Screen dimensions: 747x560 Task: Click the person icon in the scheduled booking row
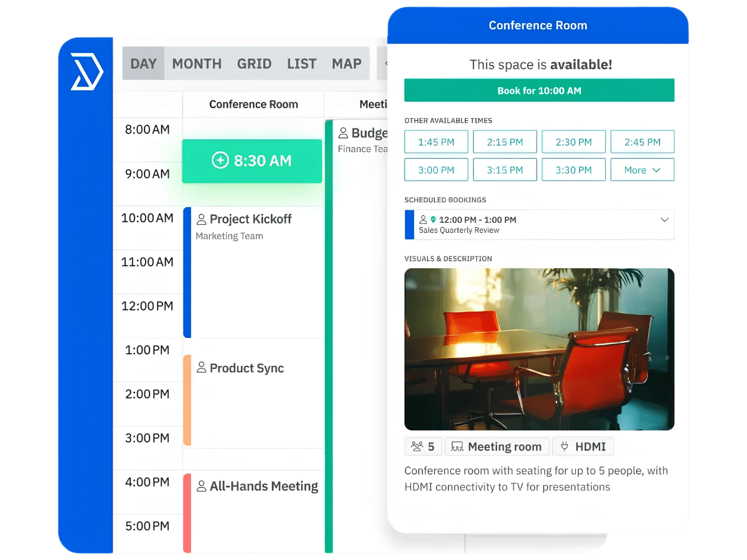click(423, 220)
